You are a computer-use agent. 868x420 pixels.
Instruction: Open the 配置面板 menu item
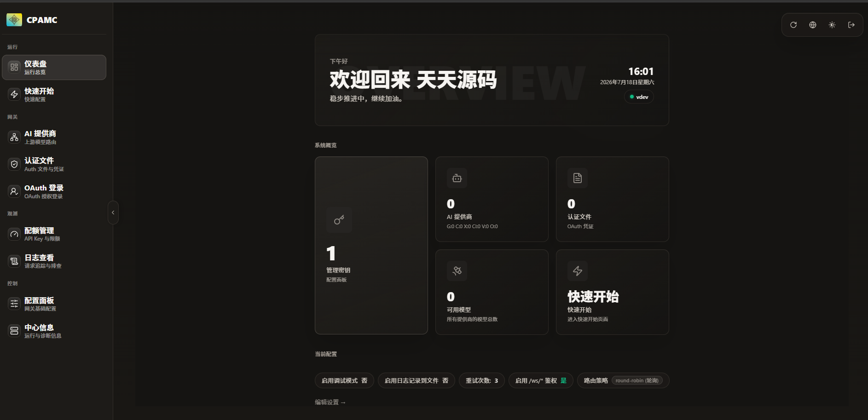click(x=54, y=304)
